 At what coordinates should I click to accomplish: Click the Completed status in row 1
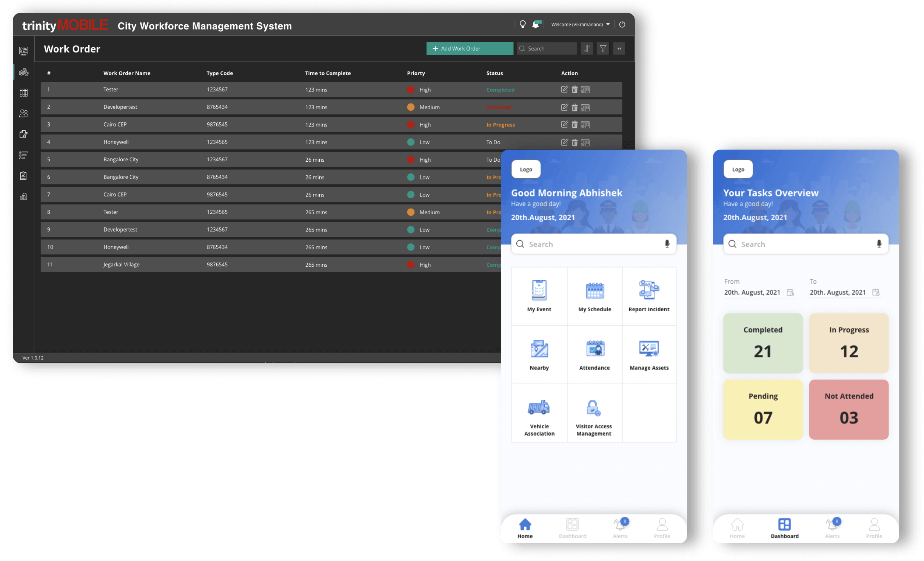[500, 90]
